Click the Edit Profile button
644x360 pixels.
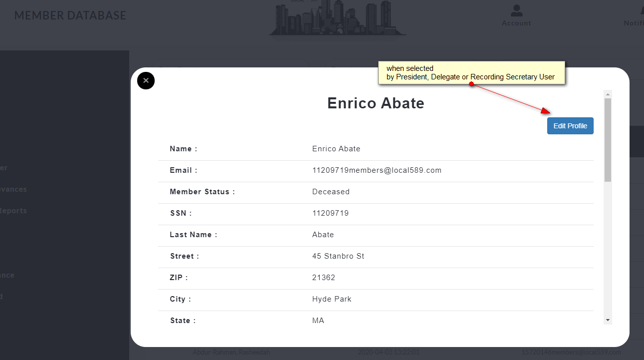tap(570, 126)
